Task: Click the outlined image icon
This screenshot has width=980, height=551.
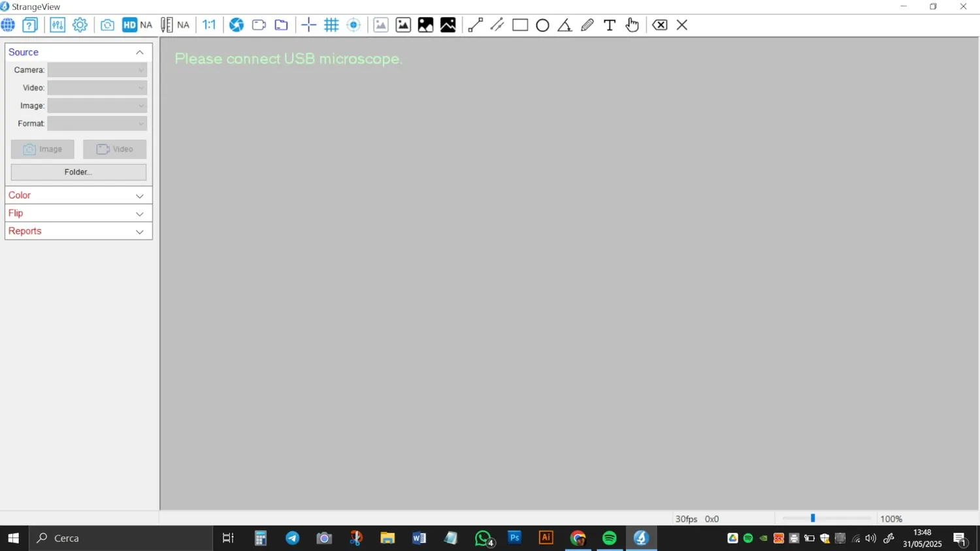Action: coord(403,25)
